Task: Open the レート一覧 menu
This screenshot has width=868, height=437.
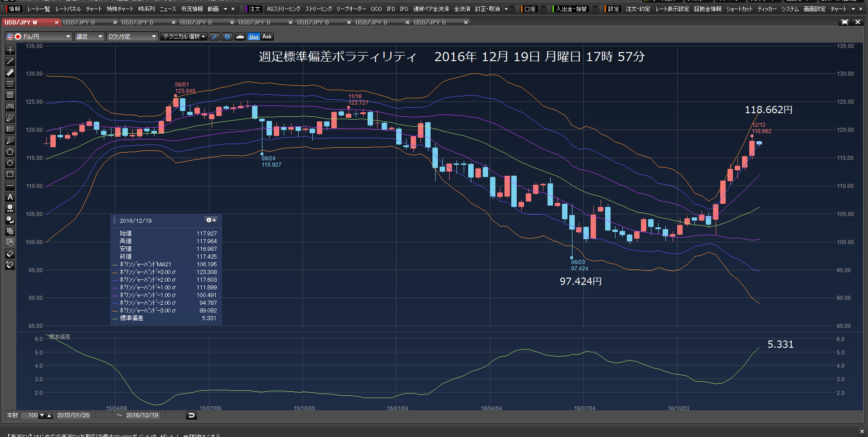Action: (39, 9)
